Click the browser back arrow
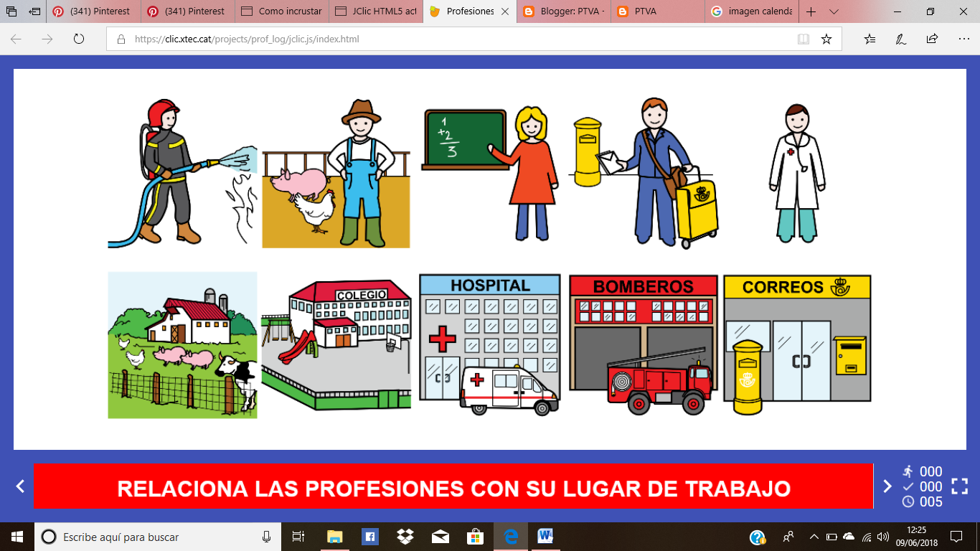Image resolution: width=980 pixels, height=551 pixels. pyautogui.click(x=17, y=39)
